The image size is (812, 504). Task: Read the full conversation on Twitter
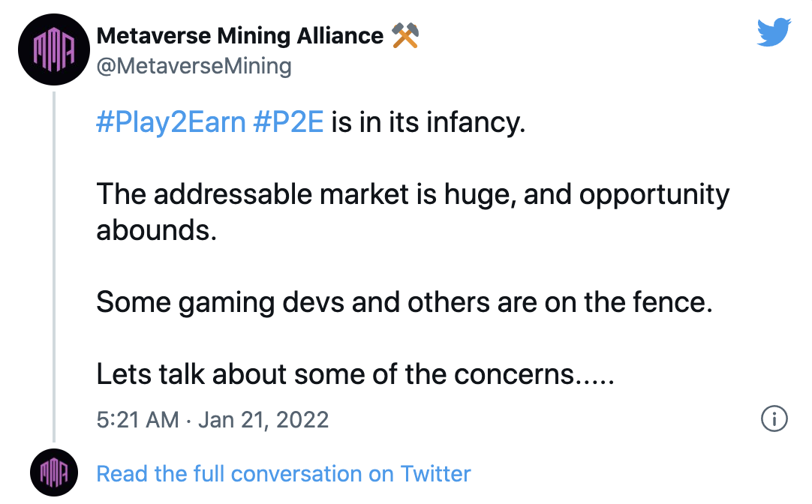pos(284,474)
